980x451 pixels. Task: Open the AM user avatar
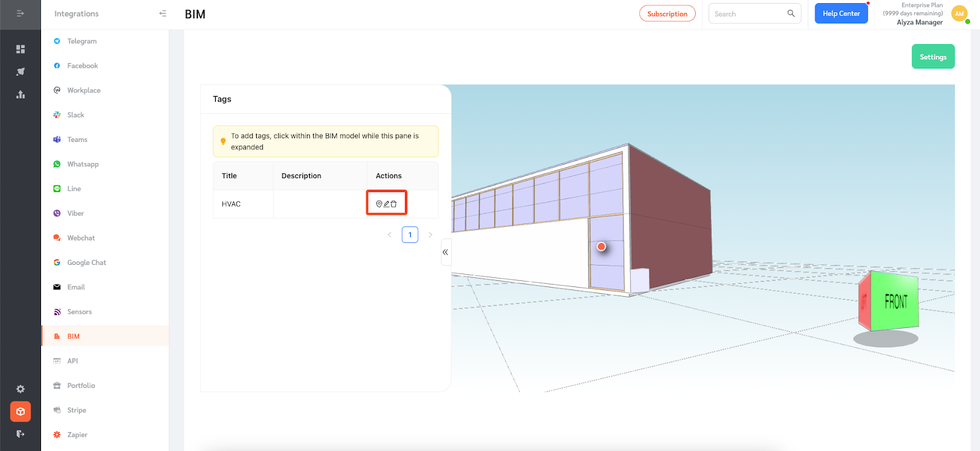959,13
